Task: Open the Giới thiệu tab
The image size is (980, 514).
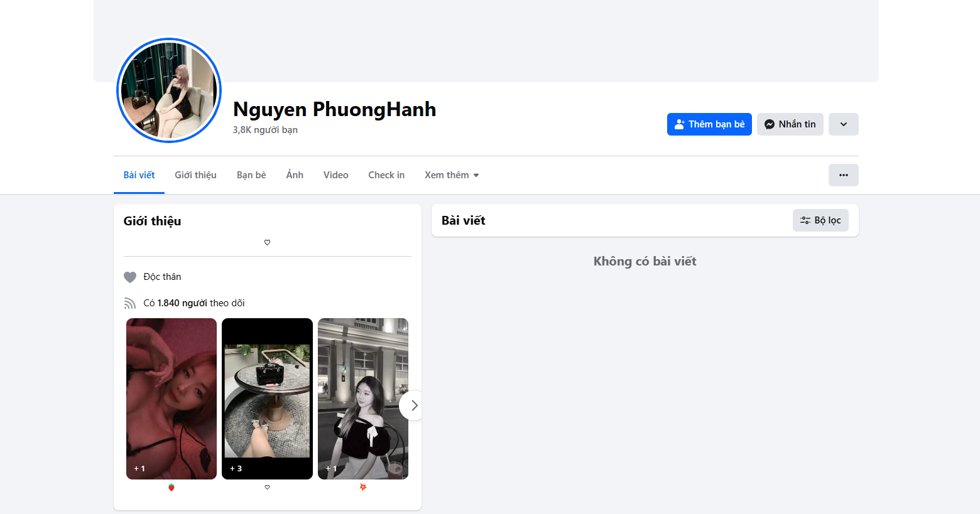Action: click(195, 175)
